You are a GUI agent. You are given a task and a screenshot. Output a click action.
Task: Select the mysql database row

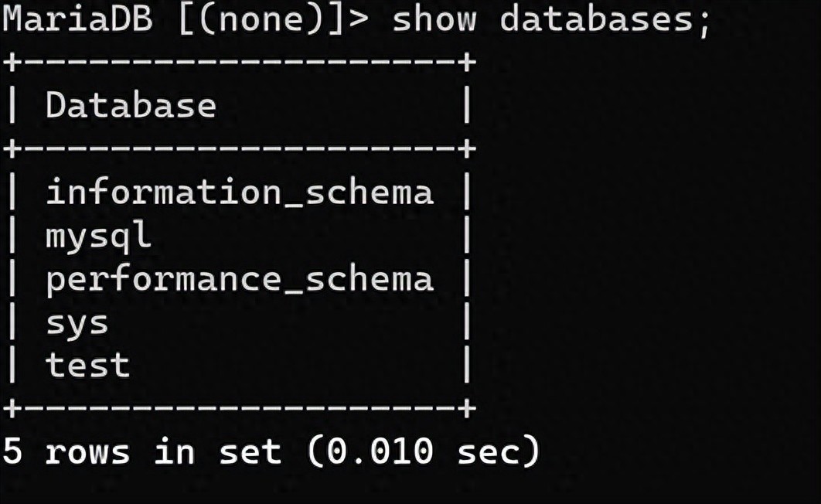pyautogui.click(x=98, y=235)
